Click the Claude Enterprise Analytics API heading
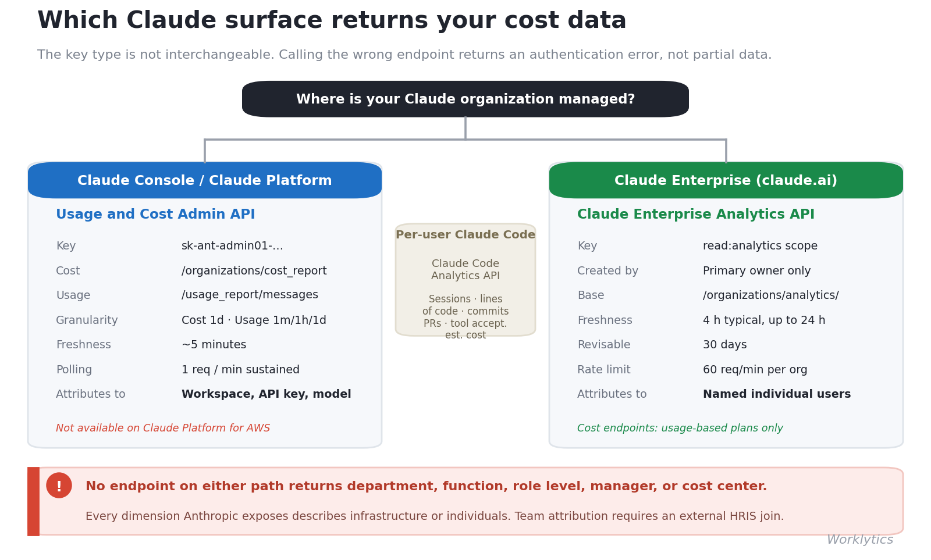 point(696,215)
